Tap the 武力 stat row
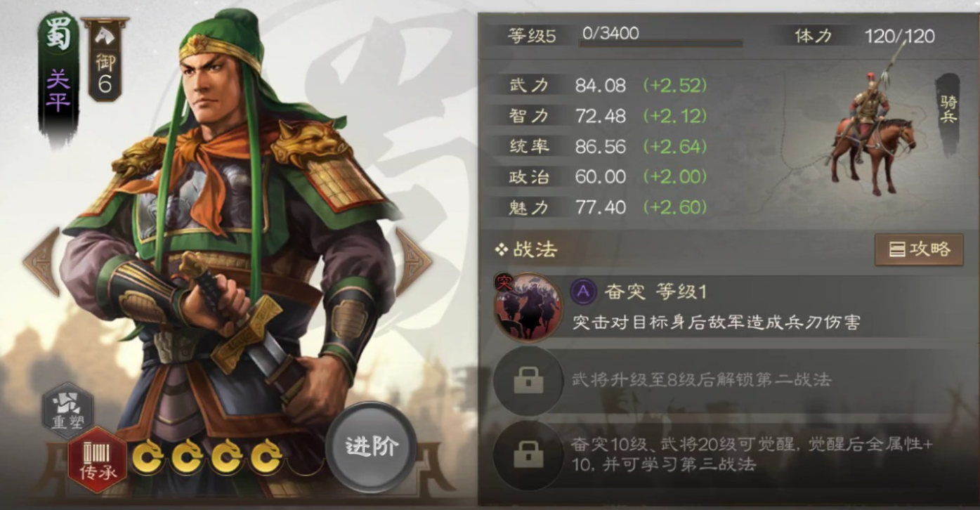 tap(608, 86)
